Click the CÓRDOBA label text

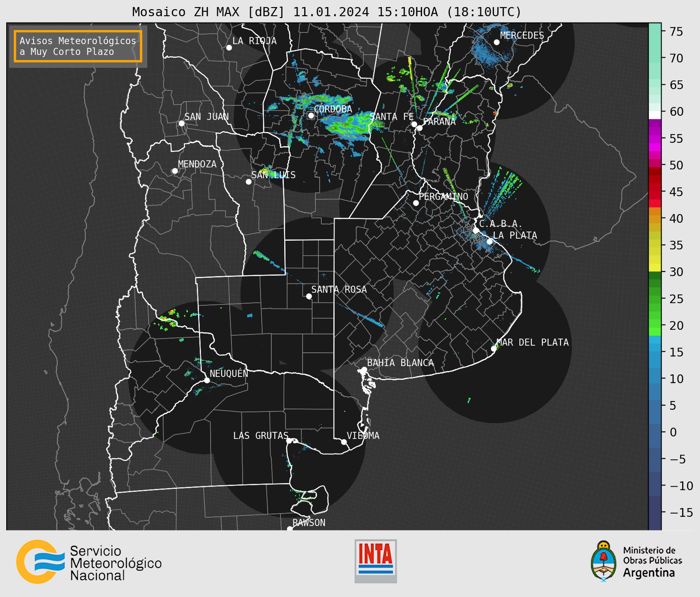(333, 109)
